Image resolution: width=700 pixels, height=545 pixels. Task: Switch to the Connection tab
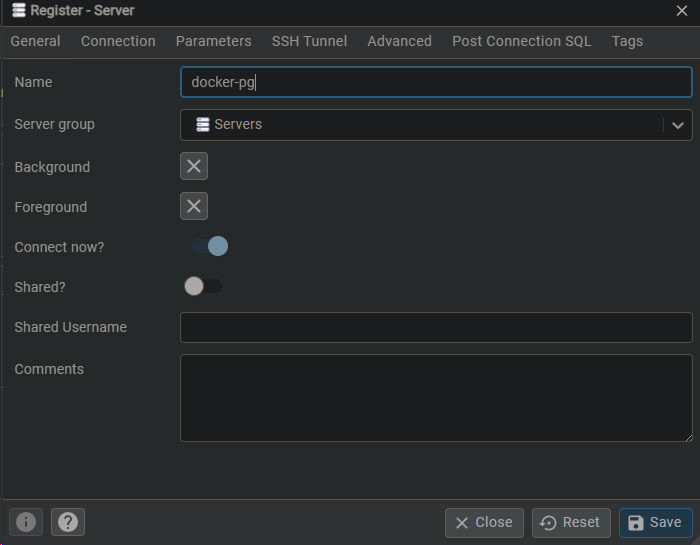pos(118,41)
